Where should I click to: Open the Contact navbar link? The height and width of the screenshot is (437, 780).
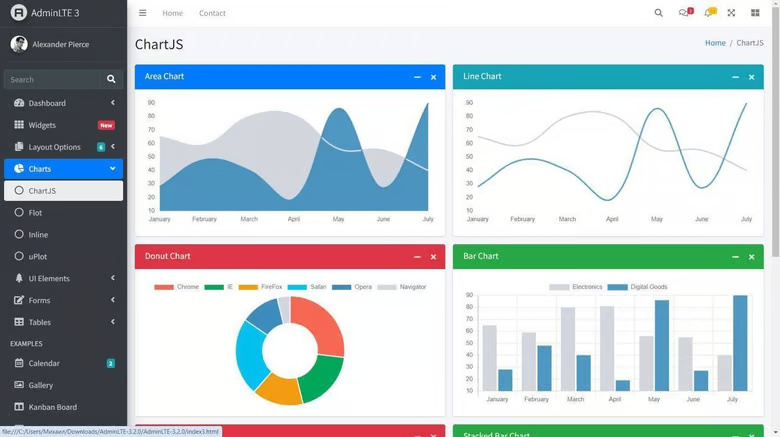(212, 13)
